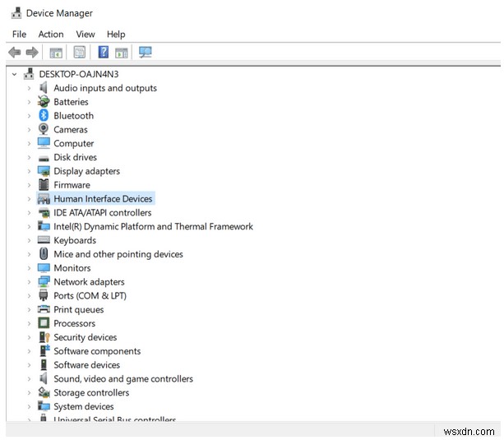
Task: Select the Ports (COM & LPT) label
Action: click(90, 295)
